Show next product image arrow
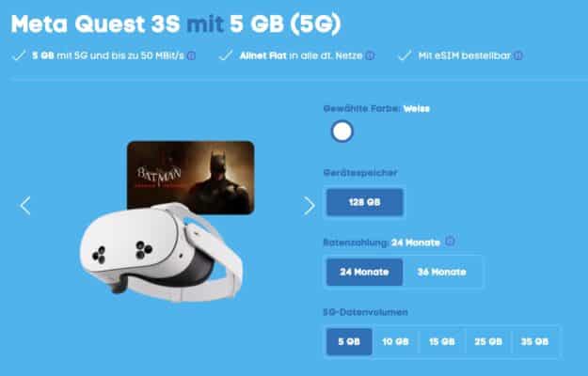 310,205
